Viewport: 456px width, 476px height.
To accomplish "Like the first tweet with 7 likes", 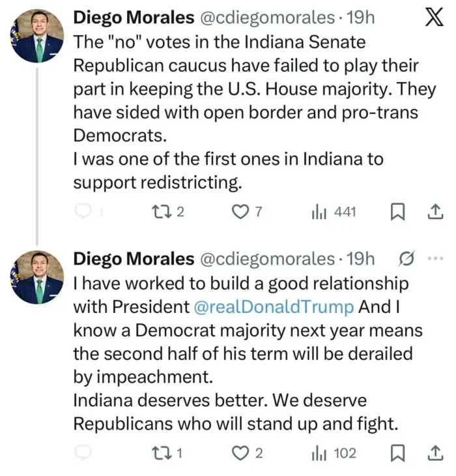I will pyautogui.click(x=242, y=211).
